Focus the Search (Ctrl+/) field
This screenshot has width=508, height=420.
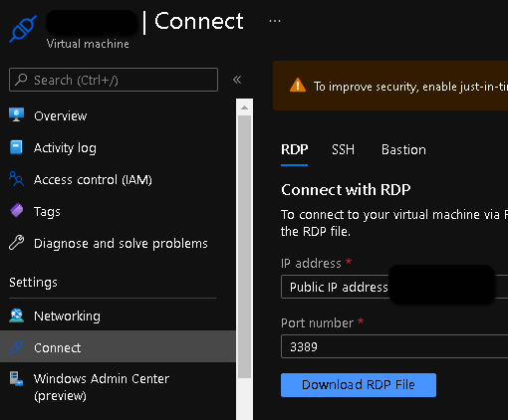click(x=114, y=80)
